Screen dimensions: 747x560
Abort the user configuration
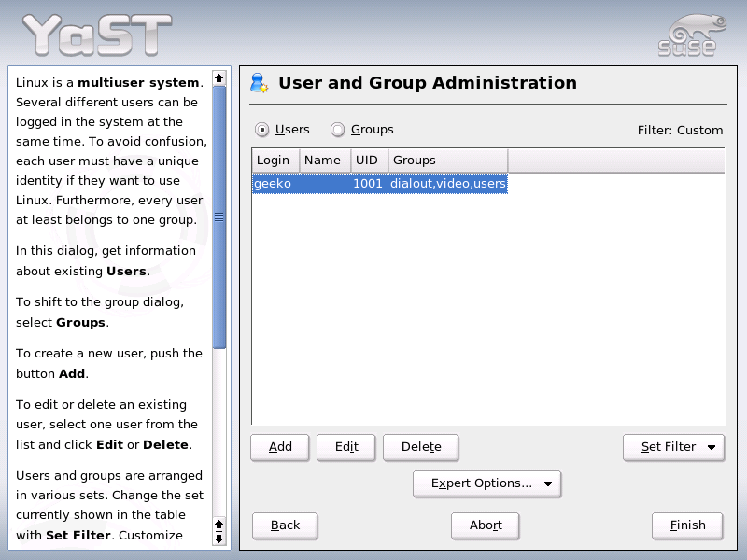coord(486,525)
